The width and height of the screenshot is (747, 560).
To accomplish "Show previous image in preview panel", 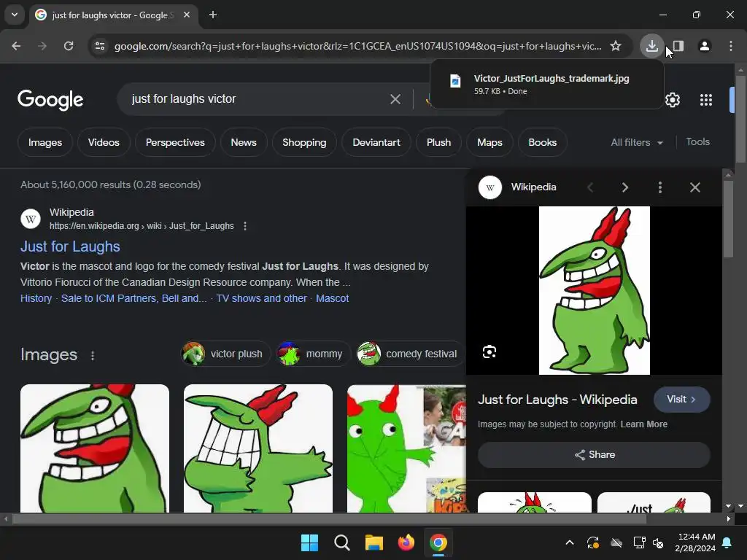I will 590,187.
